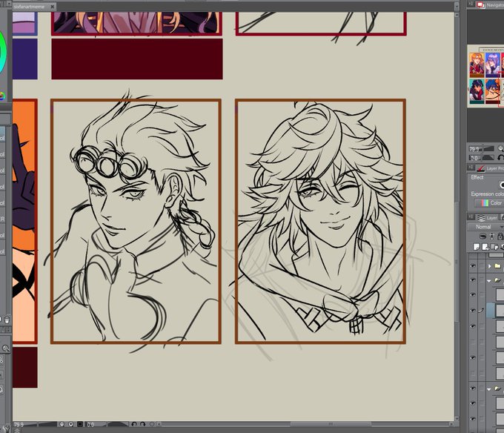Click Navigator rotate reset arrow icon

(501, 157)
